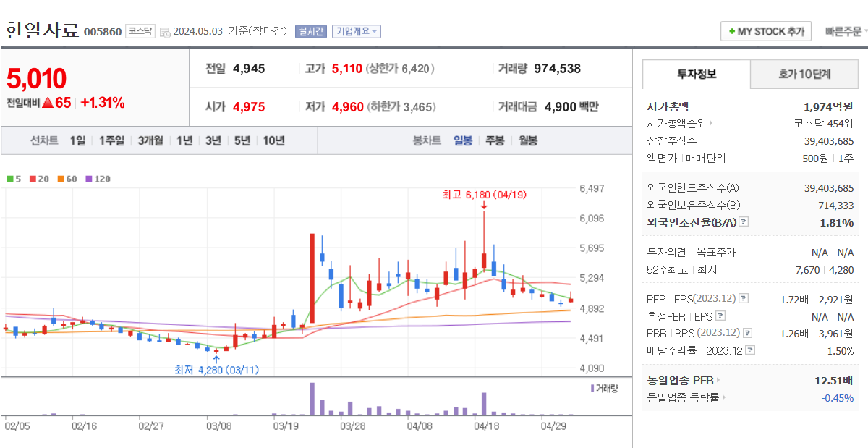The width and height of the screenshot is (868, 448).
Task: Select 1일 line chart period
Action: [77, 140]
